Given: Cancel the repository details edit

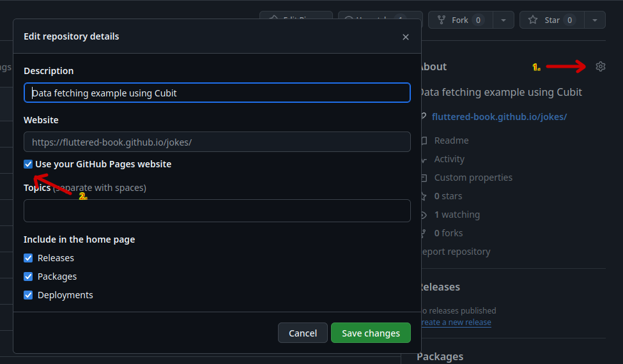Looking at the screenshot, I should pyautogui.click(x=303, y=333).
